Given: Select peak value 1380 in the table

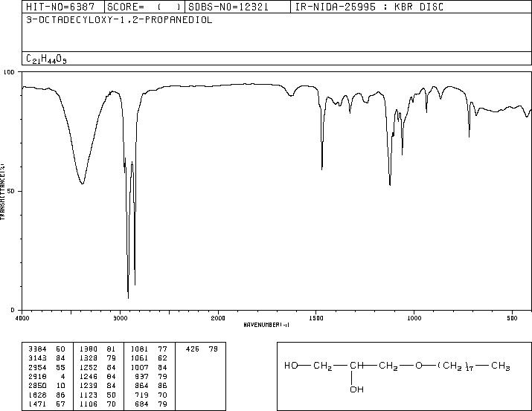Looking at the screenshot, I should point(89,349).
